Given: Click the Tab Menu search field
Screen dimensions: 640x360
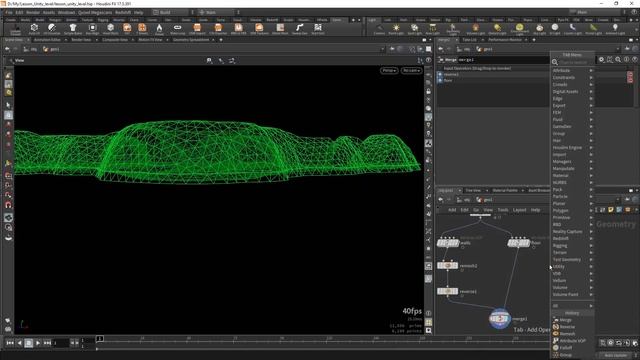Looking at the screenshot, I should [574, 62].
